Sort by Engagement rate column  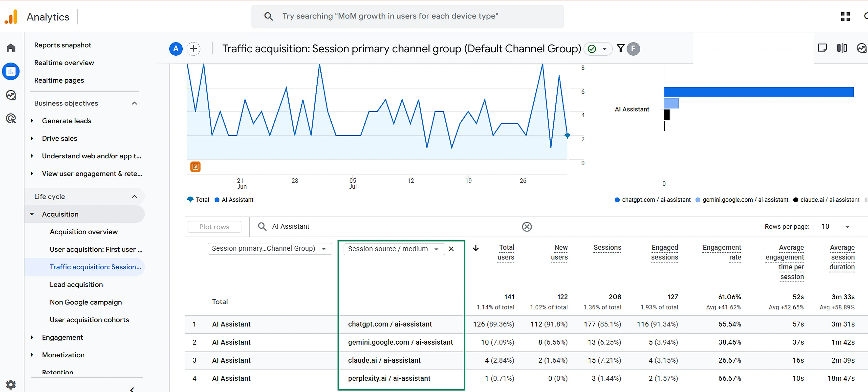tap(721, 252)
